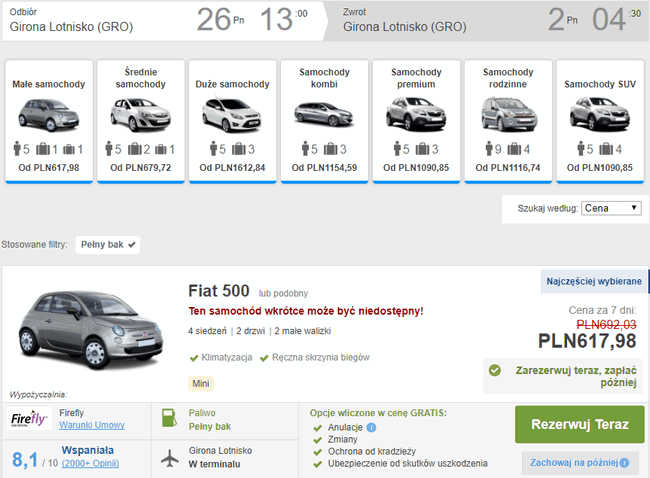The height and width of the screenshot is (478, 650).
Task: Click the info icon on Zachowaj na później
Action: pos(624,463)
